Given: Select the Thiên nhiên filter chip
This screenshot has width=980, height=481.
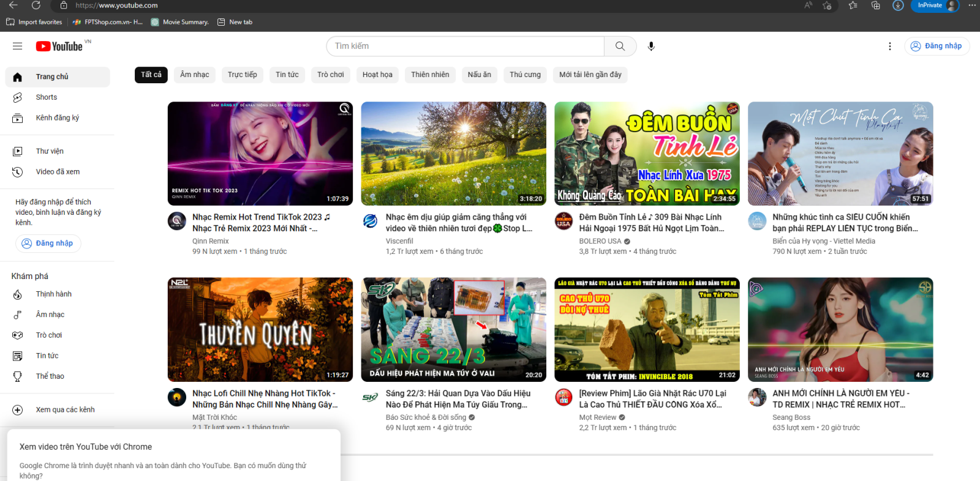Looking at the screenshot, I should click(430, 75).
